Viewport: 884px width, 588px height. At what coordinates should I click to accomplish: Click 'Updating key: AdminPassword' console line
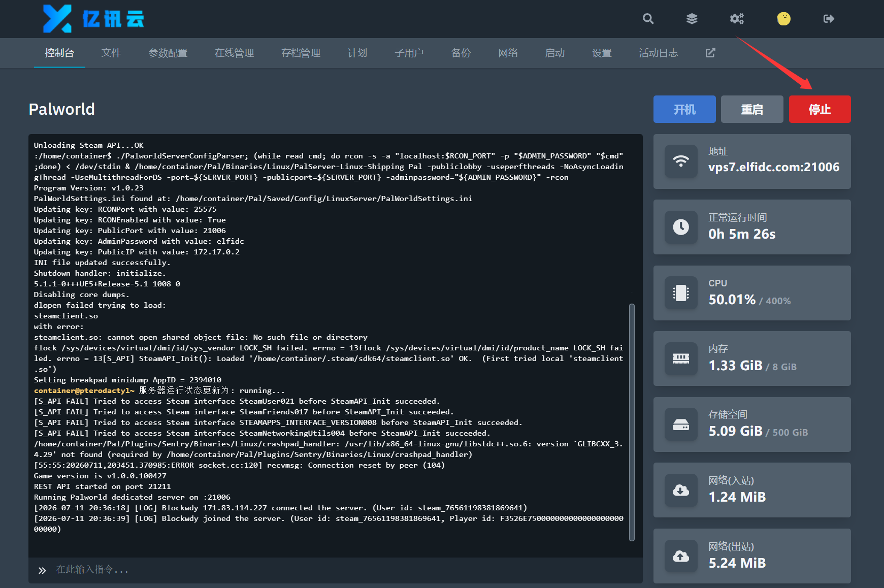(139, 241)
